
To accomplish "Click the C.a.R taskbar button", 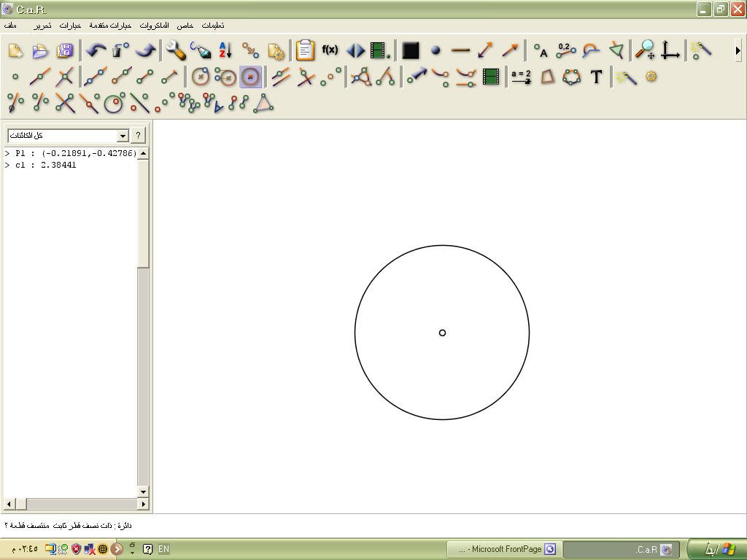I will click(x=622, y=549).
